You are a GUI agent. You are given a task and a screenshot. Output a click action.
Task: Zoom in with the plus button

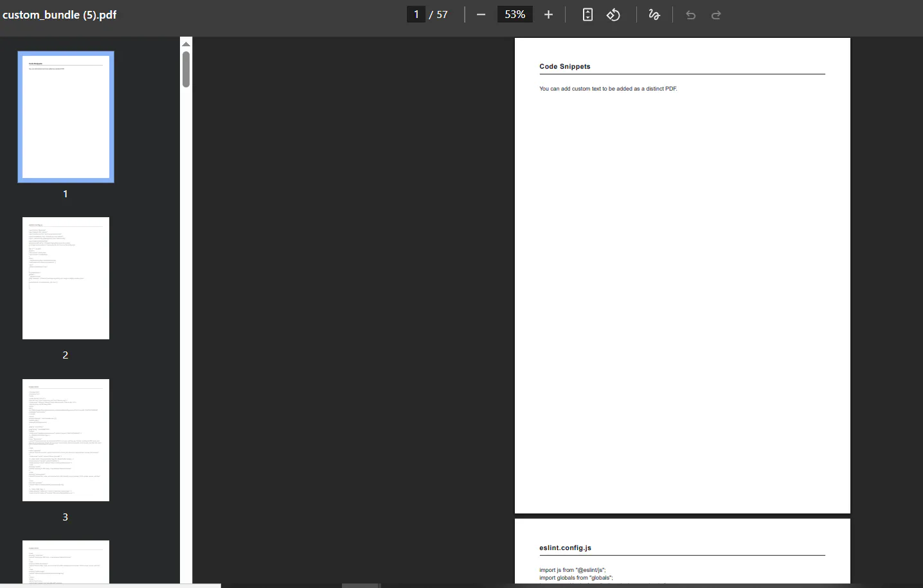[548, 14]
